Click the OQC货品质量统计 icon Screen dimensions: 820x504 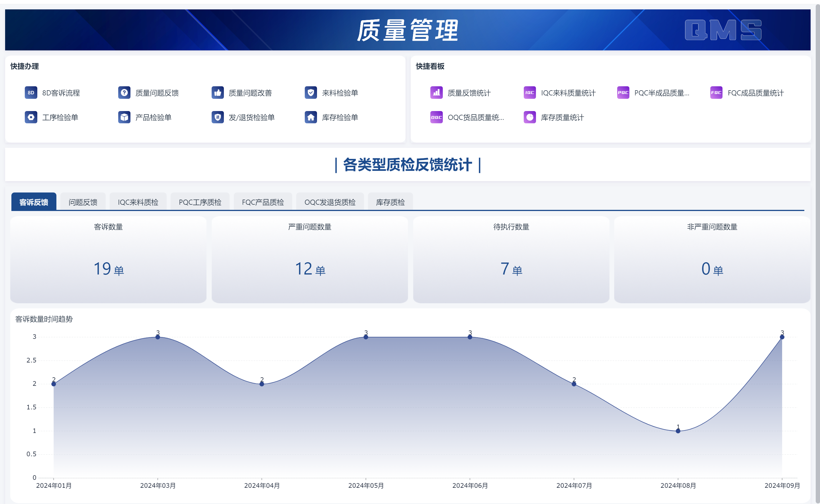[x=436, y=117]
